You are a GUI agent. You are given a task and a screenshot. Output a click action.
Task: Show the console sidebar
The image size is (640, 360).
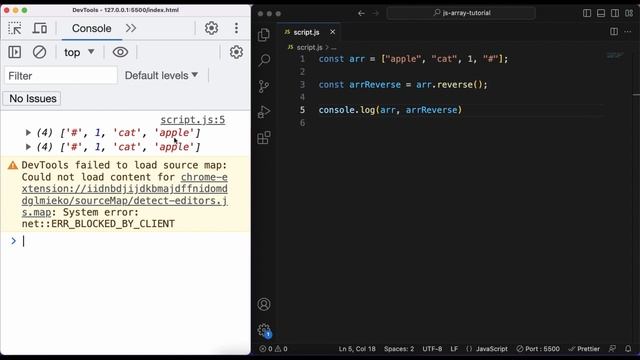pyautogui.click(x=15, y=52)
